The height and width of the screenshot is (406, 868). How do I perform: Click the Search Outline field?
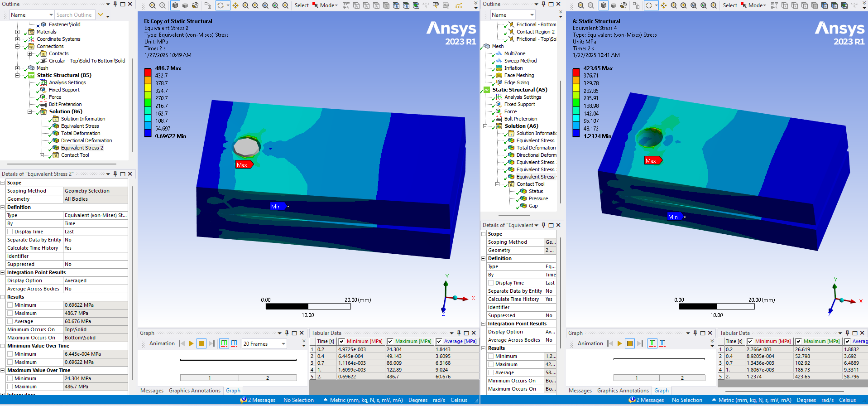[x=74, y=15]
